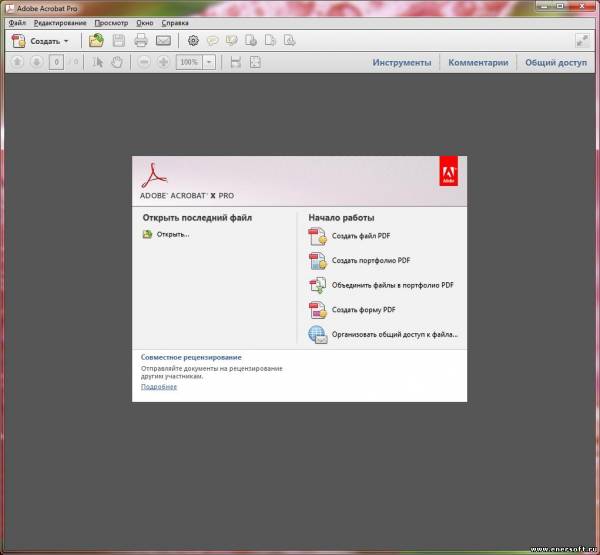Image resolution: width=600 pixels, height=555 pixels.
Task: Click the Совместное рецензирование heading
Action: point(191,357)
